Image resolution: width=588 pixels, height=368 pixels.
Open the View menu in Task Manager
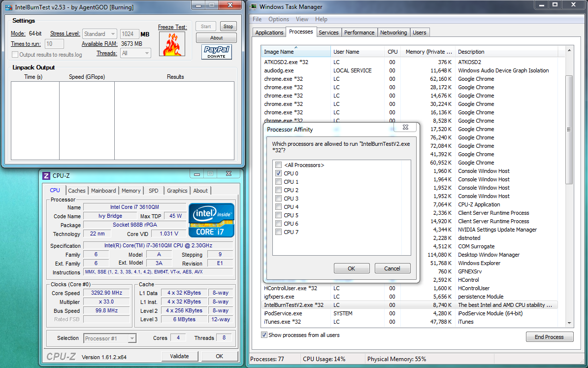tap(302, 19)
